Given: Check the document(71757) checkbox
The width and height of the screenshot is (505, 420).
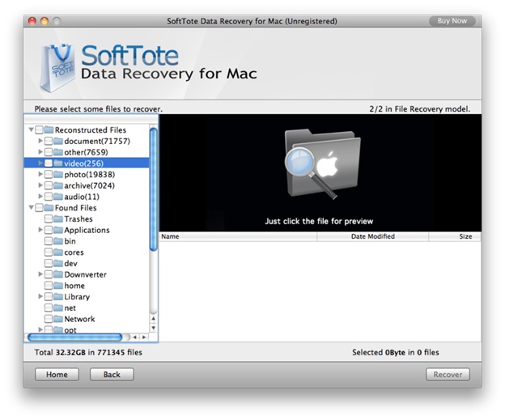Looking at the screenshot, I should pyautogui.click(x=49, y=141).
